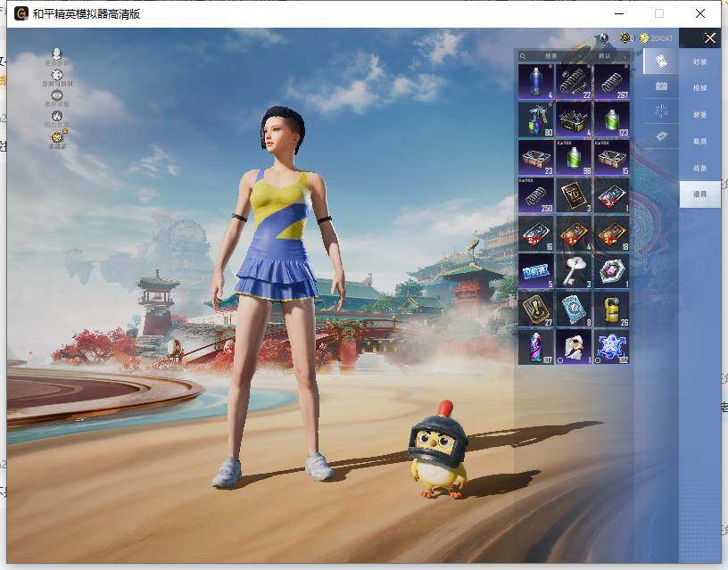Image resolution: width=728 pixels, height=570 pixels.
Task: Select the blue ticket item with count 5
Action: [x=536, y=271]
